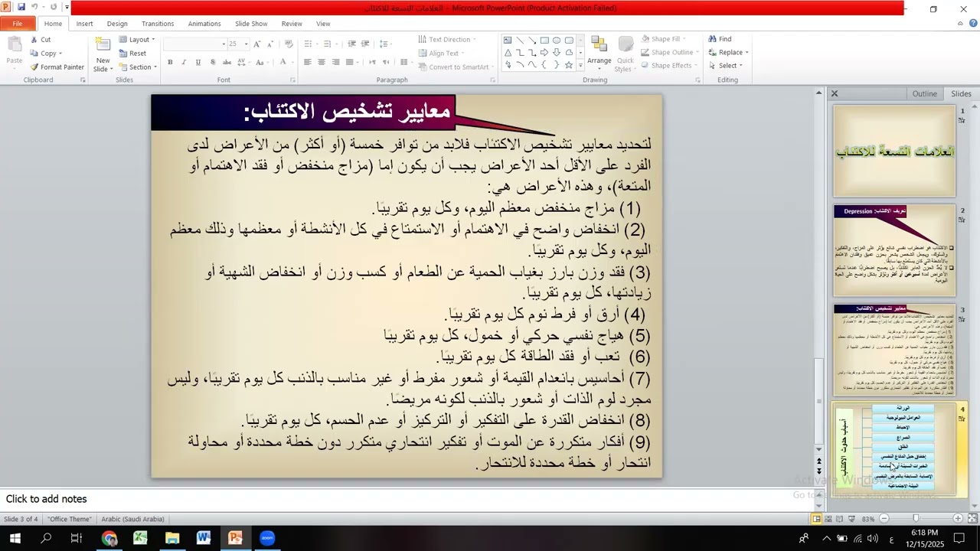Expand the Shapes gallery More arrow
This screenshot has height=551, width=980.
click(580, 65)
